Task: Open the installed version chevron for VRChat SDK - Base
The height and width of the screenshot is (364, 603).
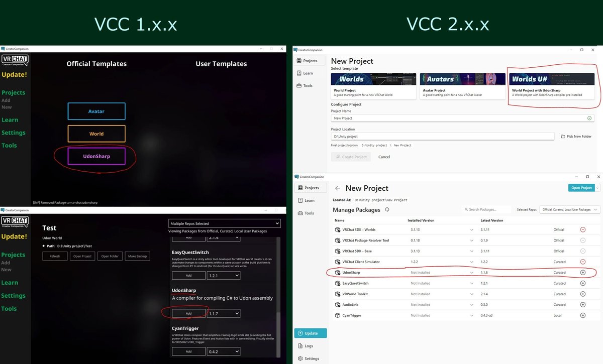Action: pyautogui.click(x=471, y=251)
